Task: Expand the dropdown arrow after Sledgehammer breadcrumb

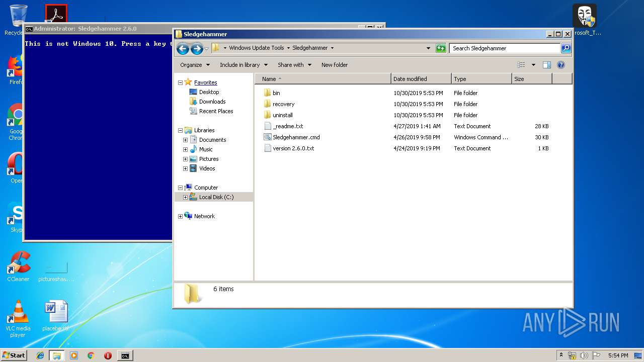Action: 332,48
